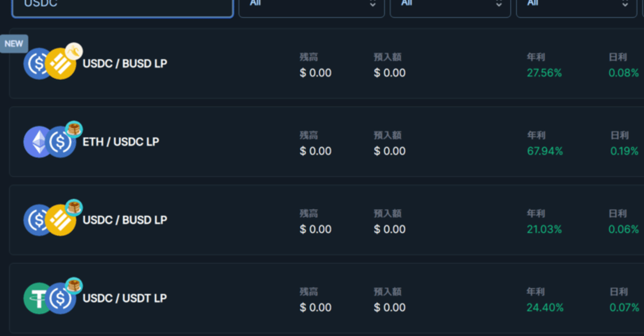Viewport: 644px width, 336px height.
Task: Click pancake badge on USDC / USDT row
Action: (x=74, y=286)
